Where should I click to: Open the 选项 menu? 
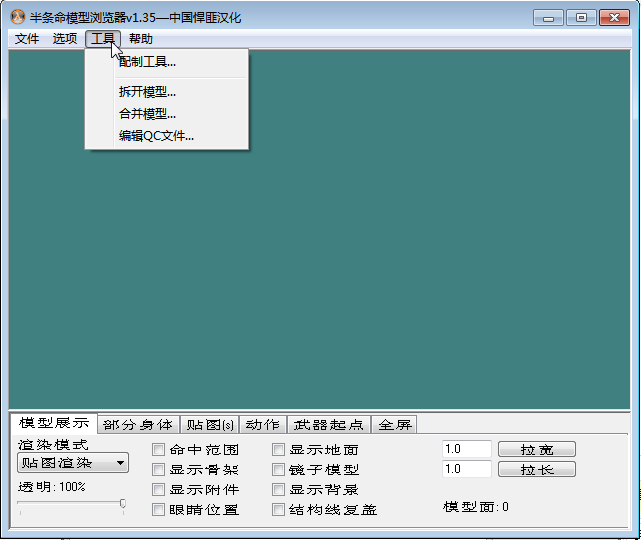pos(65,39)
